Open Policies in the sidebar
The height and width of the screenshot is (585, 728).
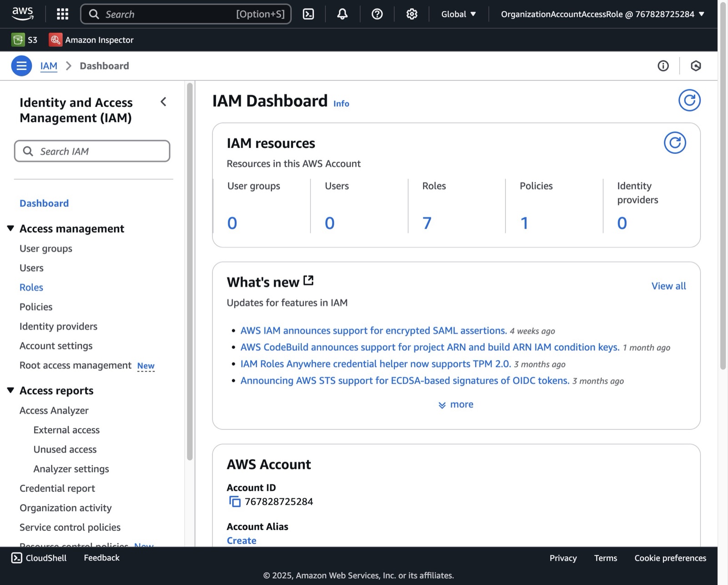(x=36, y=307)
